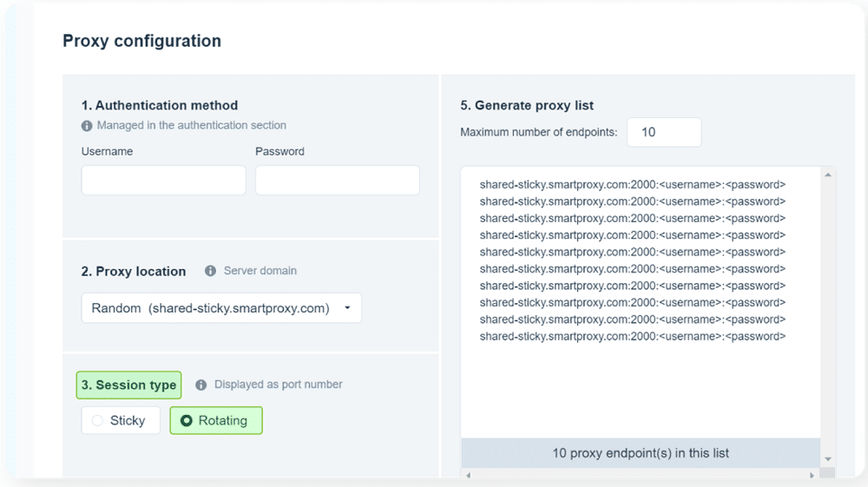
Task: Click the '2. Proxy location' heading
Action: [x=134, y=271]
